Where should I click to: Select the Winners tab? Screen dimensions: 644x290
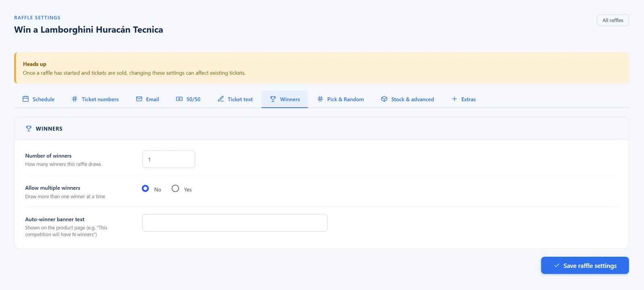[x=285, y=99]
